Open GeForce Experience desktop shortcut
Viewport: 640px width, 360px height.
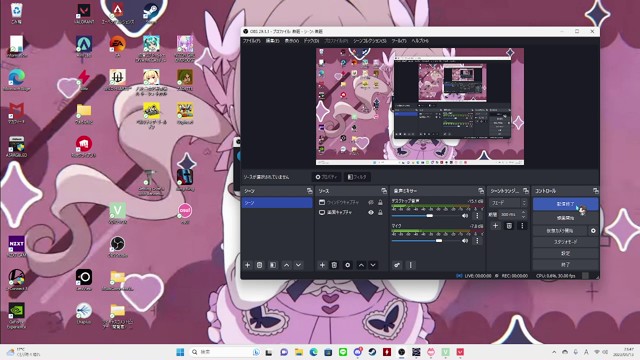click(17, 315)
